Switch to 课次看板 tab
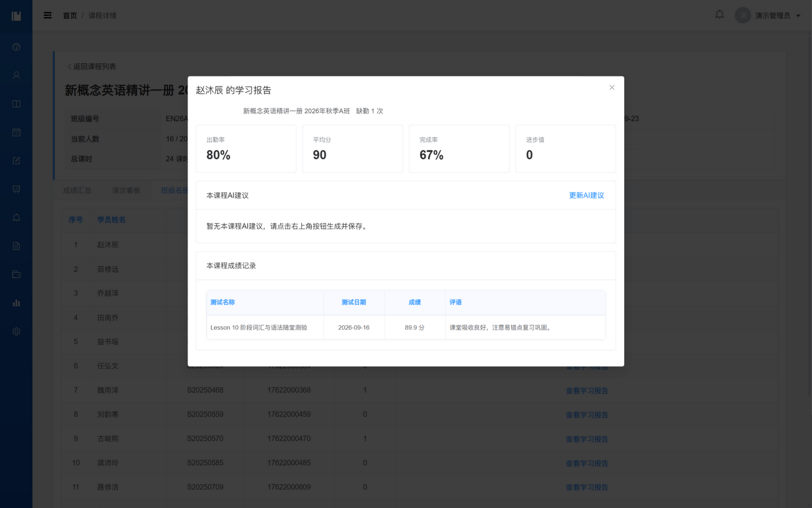This screenshot has width=812, height=508. [x=126, y=190]
